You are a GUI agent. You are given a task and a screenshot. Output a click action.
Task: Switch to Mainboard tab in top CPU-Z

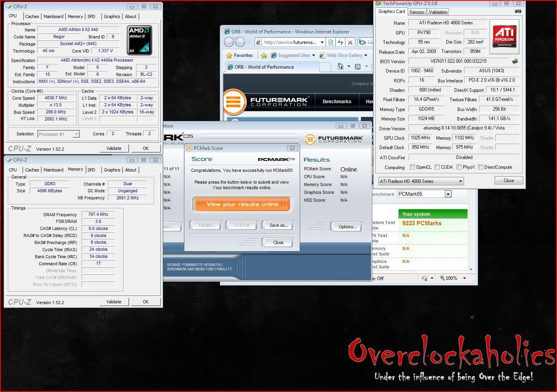(53, 16)
